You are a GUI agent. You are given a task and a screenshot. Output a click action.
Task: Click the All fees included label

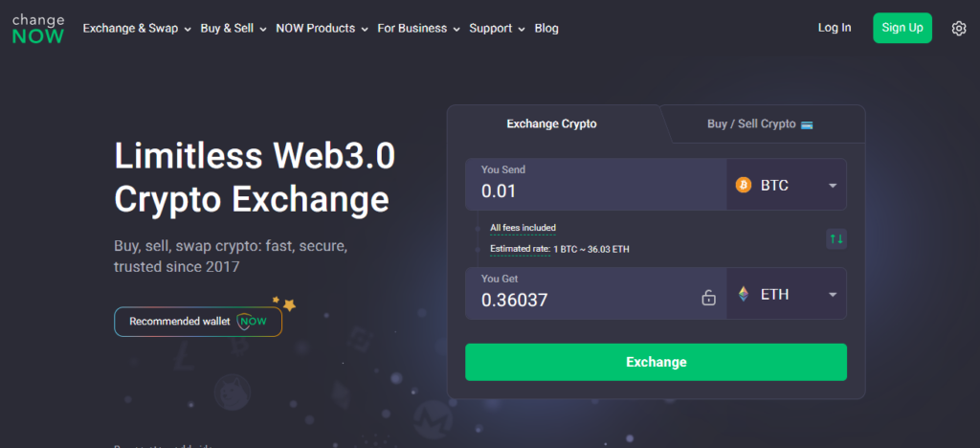tap(523, 228)
